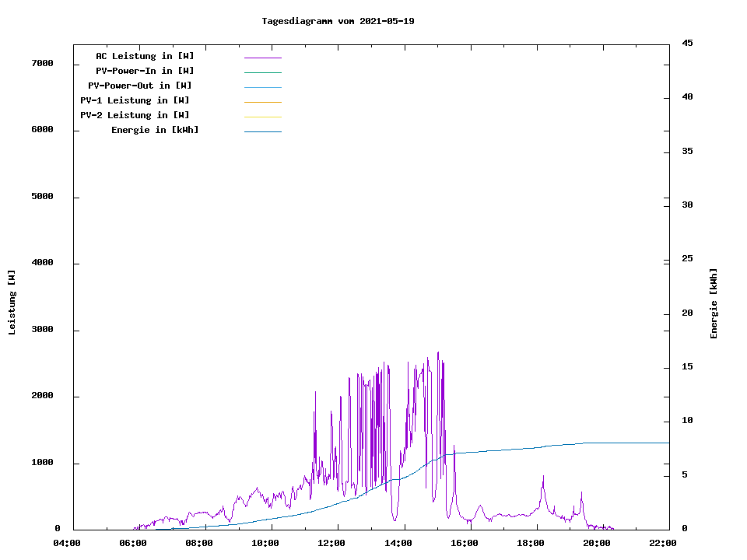The height and width of the screenshot is (560, 747).
Task: Click the 7000 value on left axis
Action: [43, 64]
